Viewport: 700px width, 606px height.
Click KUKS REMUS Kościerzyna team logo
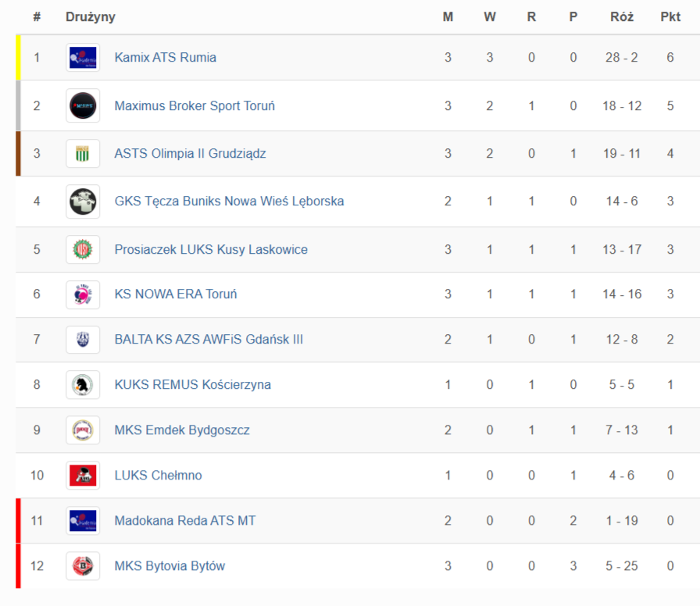pos(83,385)
